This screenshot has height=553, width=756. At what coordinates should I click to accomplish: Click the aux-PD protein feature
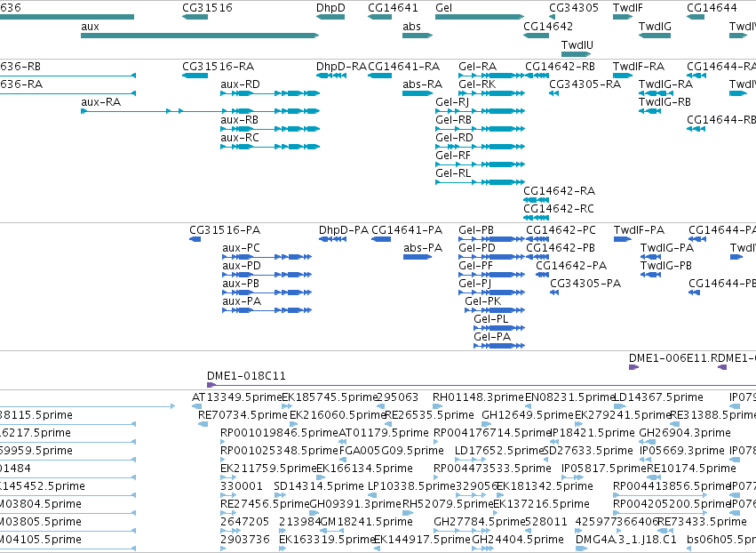click(267, 275)
